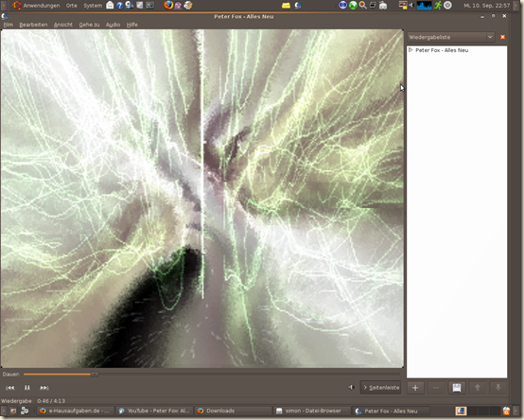Image resolution: width=524 pixels, height=420 pixels.
Task: Switch to the Downloads window
Action: click(x=234, y=411)
